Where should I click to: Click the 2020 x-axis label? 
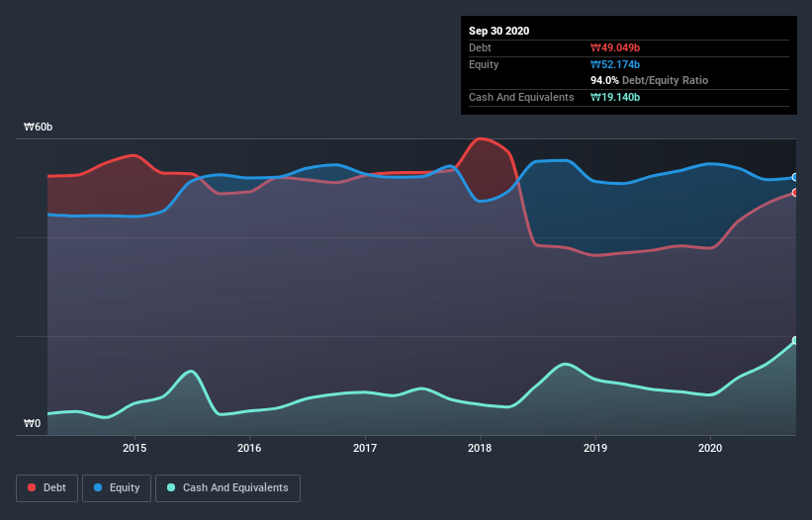[710, 448]
